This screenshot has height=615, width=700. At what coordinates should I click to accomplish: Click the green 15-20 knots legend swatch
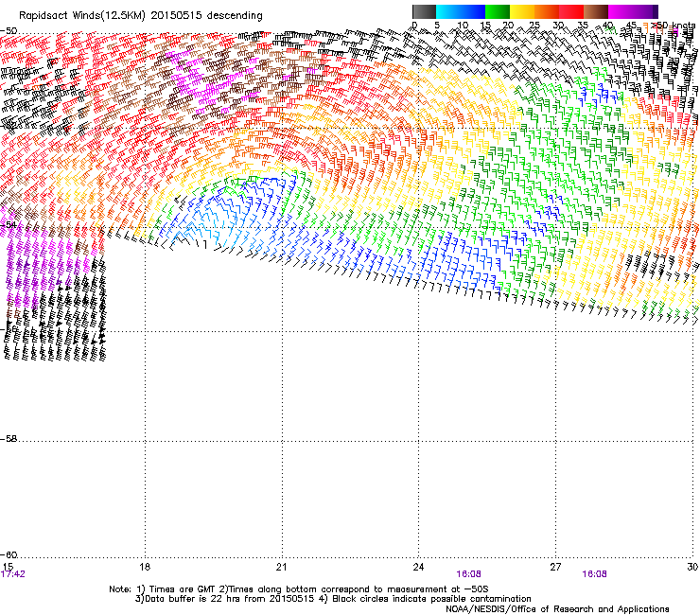(x=498, y=11)
